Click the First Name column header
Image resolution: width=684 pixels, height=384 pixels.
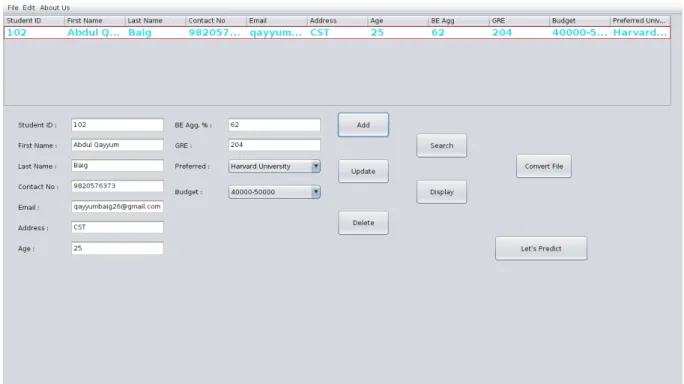(95, 21)
